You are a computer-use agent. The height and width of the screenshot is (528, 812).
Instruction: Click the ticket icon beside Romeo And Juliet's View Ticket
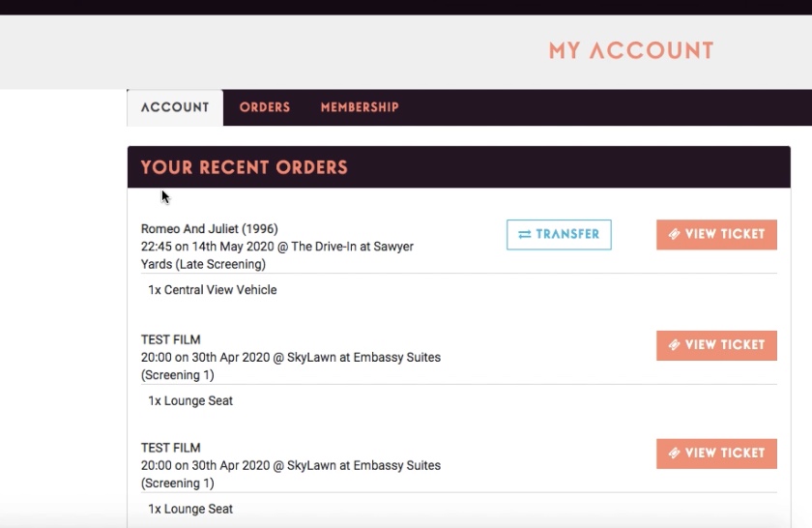click(675, 234)
